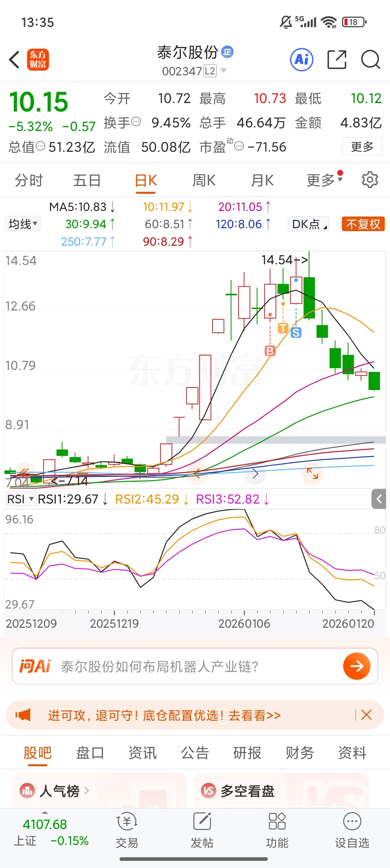390x868 pixels.
Task: Switch to 分时 chart tab
Action: (29, 180)
